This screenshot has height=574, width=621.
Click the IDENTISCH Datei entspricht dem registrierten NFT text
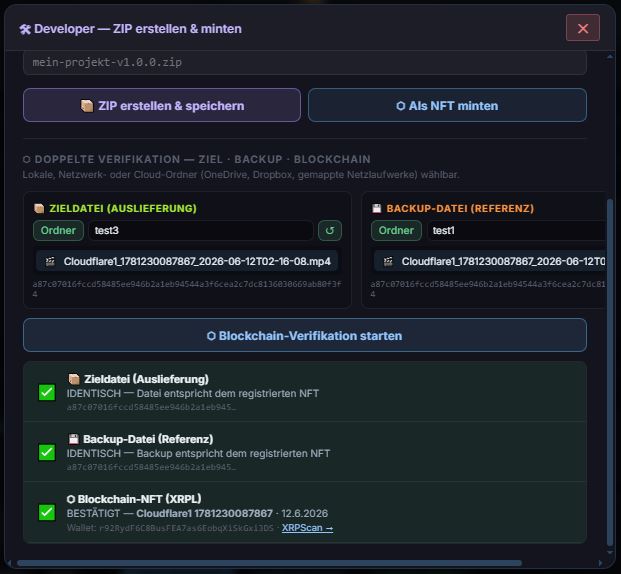[192, 393]
